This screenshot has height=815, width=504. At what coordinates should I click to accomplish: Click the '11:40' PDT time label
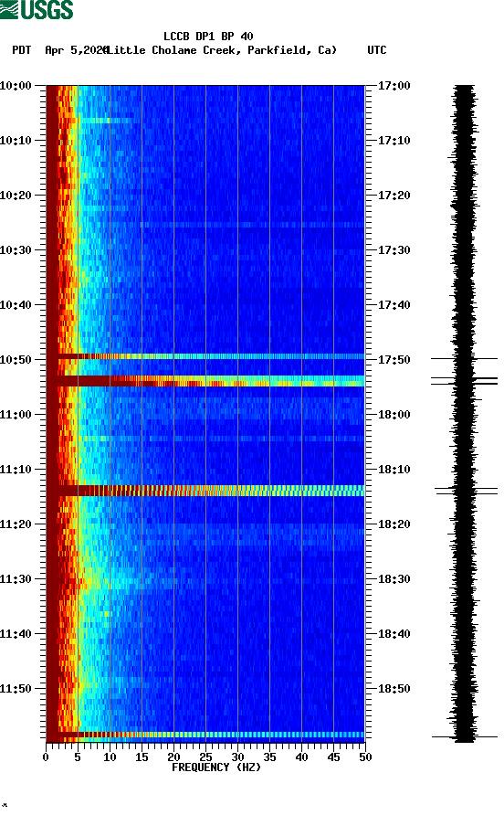point(16,633)
